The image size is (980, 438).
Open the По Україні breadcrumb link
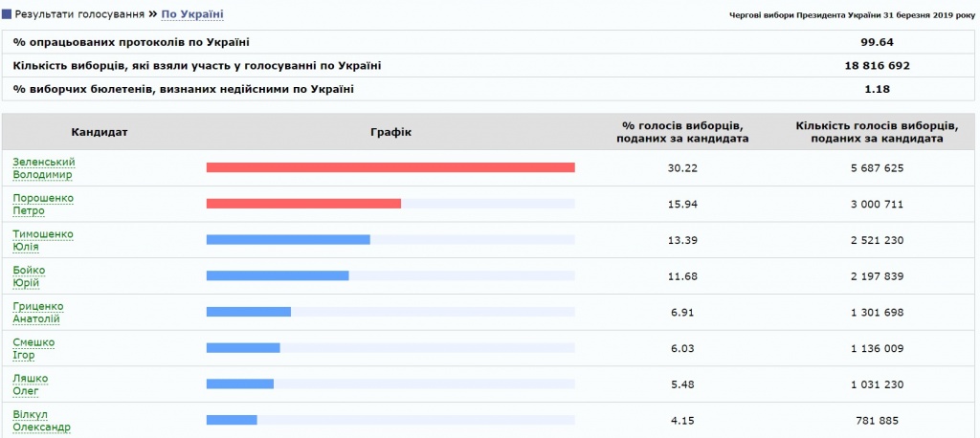[x=191, y=13]
